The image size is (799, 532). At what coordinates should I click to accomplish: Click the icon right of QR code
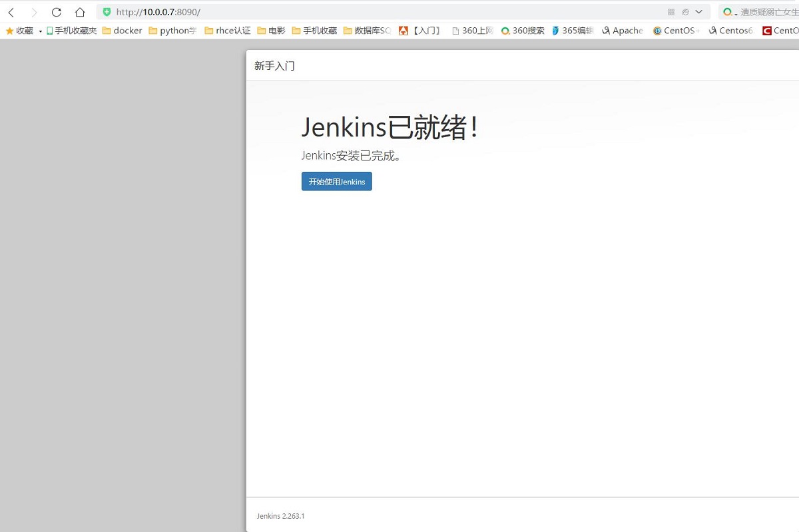tap(685, 12)
